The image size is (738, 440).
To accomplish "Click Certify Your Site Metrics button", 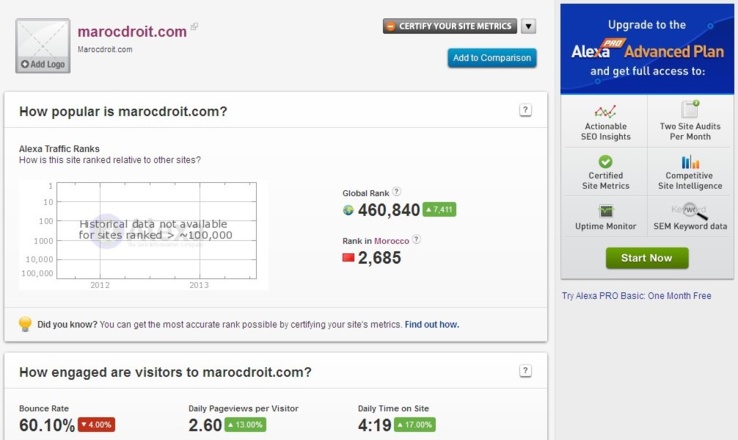I will 449,26.
